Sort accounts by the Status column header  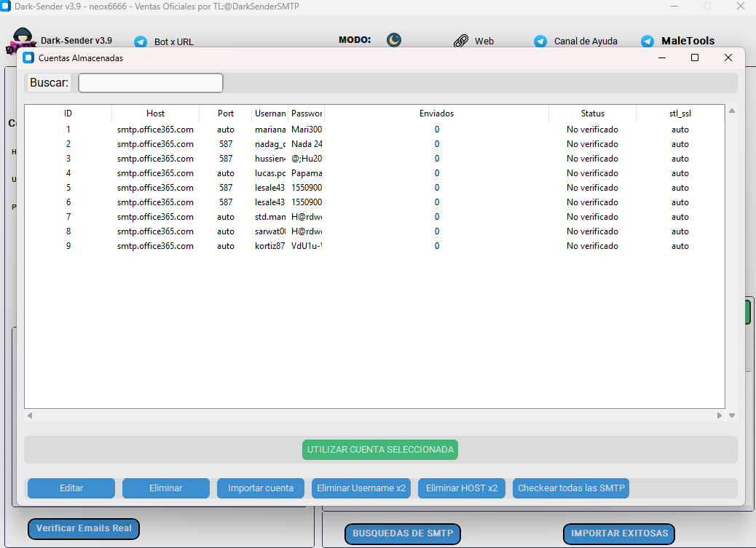(592, 114)
